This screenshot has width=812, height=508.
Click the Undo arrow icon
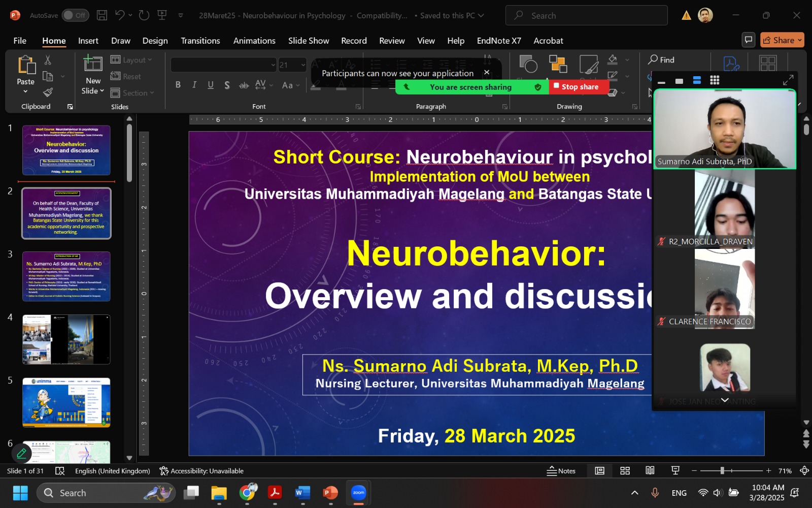[120, 15]
